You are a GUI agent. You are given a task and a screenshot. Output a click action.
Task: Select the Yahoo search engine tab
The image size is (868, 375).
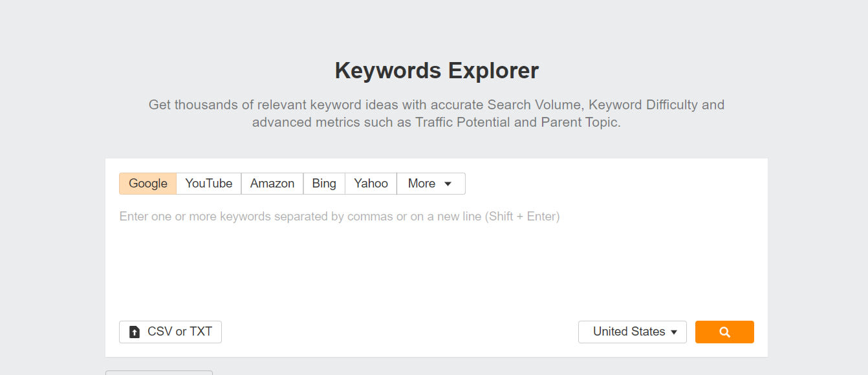pos(370,184)
